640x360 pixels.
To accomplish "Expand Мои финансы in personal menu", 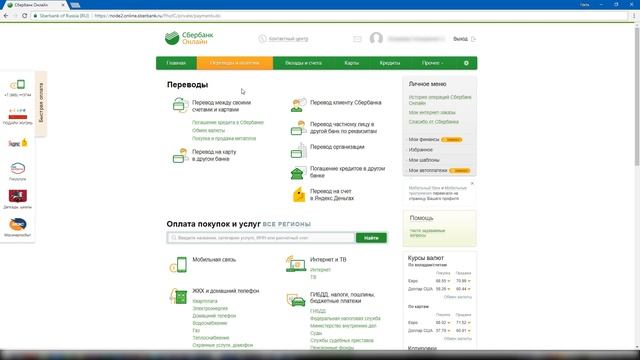I will coord(424,140).
